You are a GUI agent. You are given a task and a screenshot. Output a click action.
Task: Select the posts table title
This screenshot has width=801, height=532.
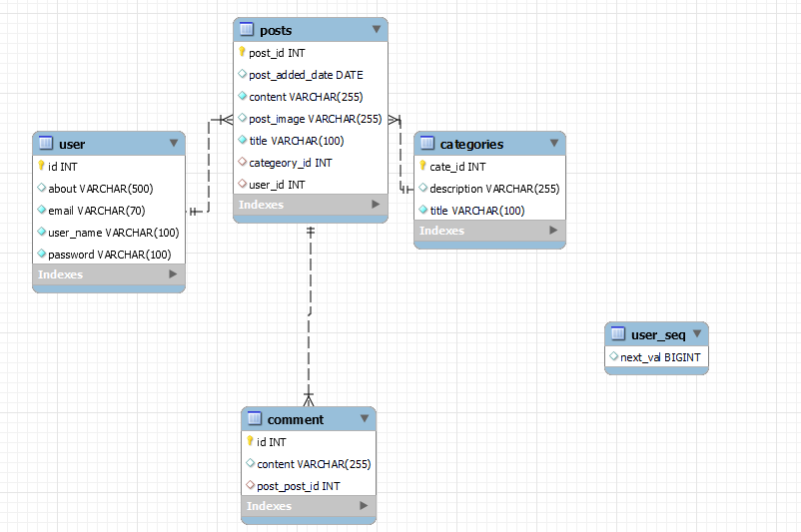point(276,31)
